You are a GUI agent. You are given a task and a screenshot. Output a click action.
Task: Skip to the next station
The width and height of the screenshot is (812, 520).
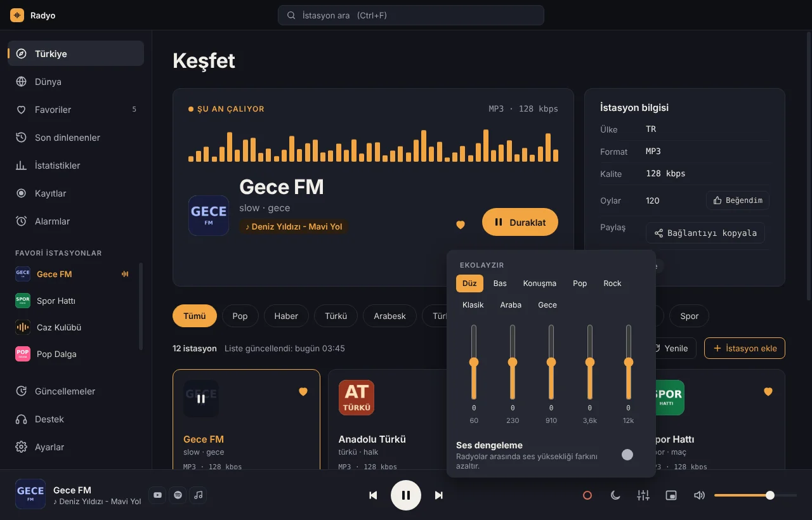pyautogui.click(x=438, y=495)
